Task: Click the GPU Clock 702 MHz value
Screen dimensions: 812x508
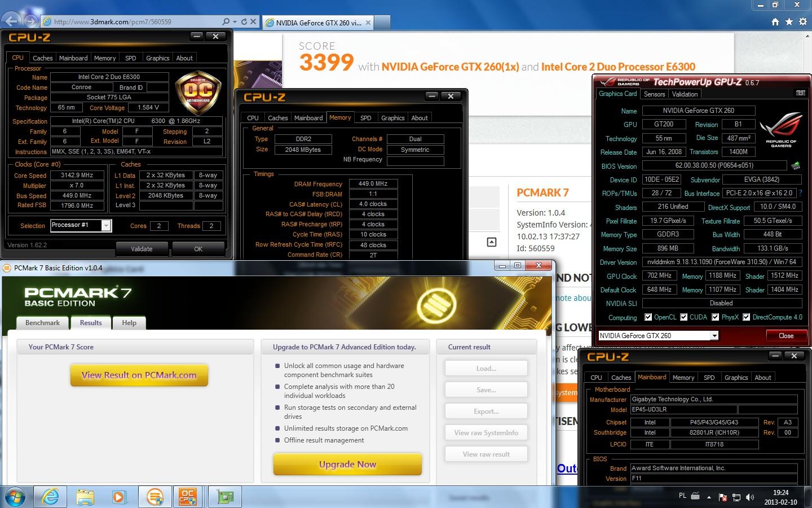Action: coord(659,276)
